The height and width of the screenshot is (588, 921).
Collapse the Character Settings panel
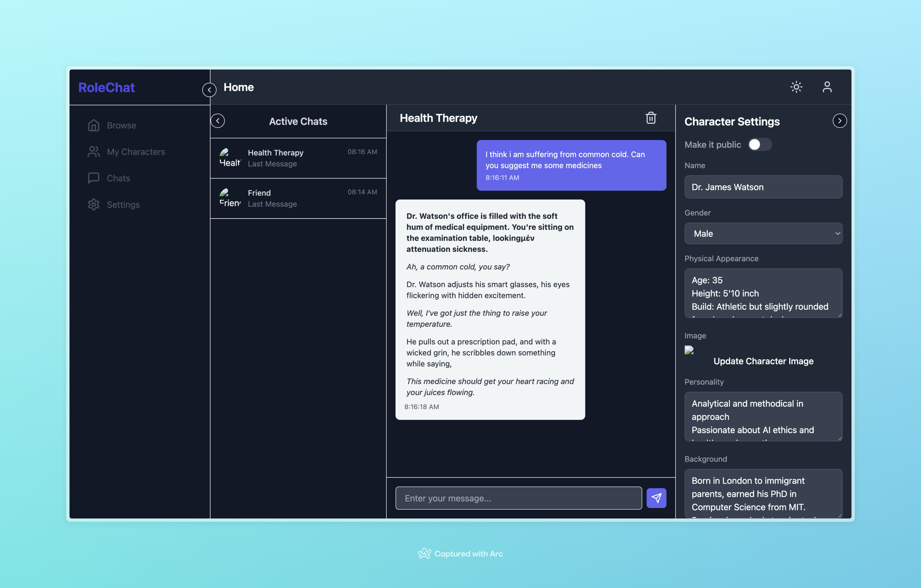(840, 121)
